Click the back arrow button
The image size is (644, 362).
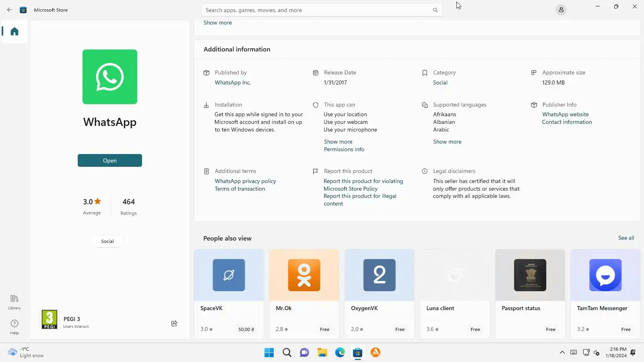point(10,10)
